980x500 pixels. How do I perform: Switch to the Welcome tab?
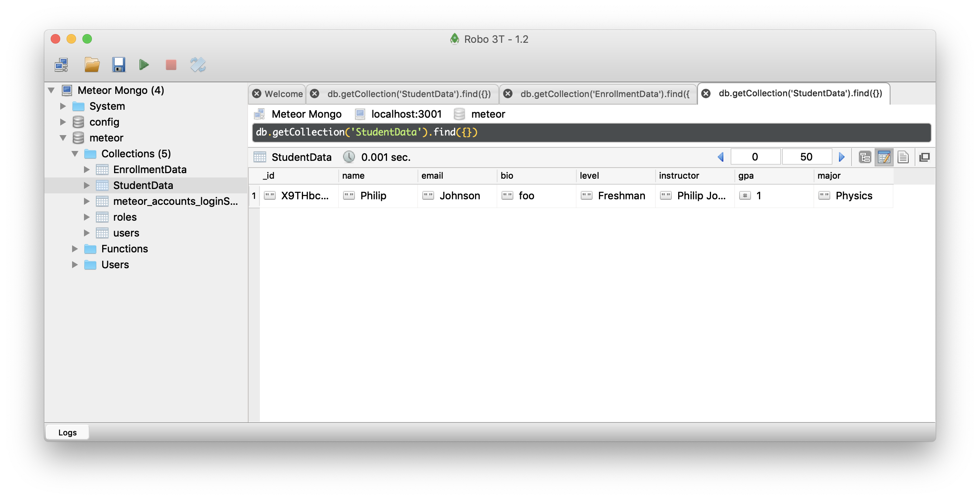click(283, 94)
